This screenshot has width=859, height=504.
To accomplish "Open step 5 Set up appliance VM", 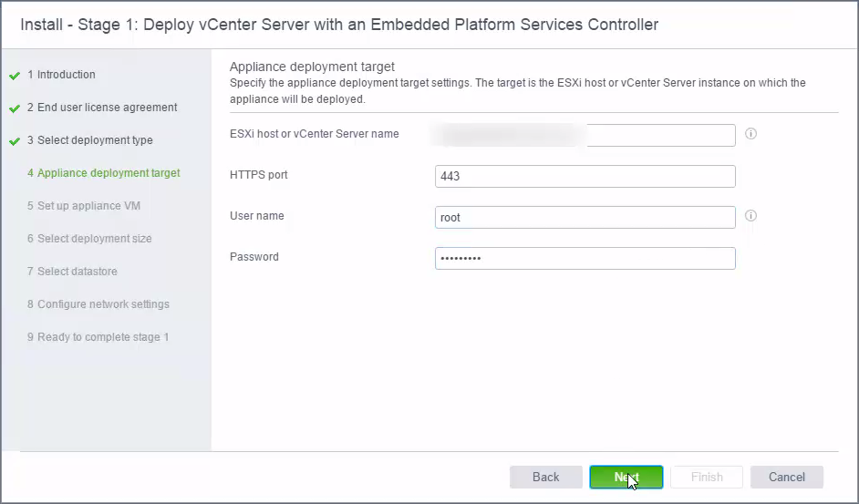I will point(84,206).
